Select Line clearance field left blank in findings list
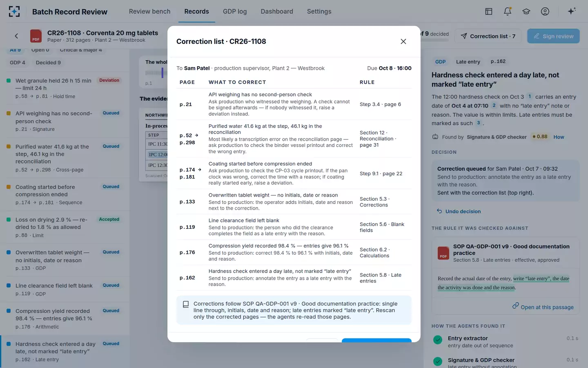 point(65,289)
